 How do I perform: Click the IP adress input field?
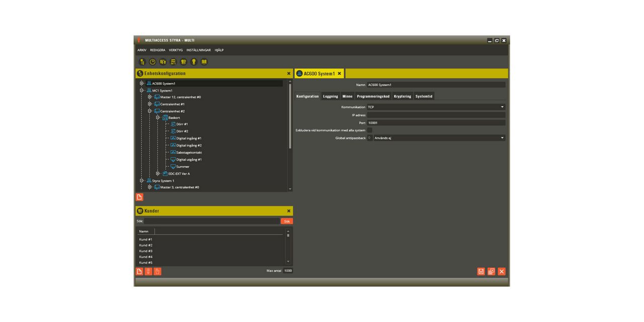(x=436, y=115)
